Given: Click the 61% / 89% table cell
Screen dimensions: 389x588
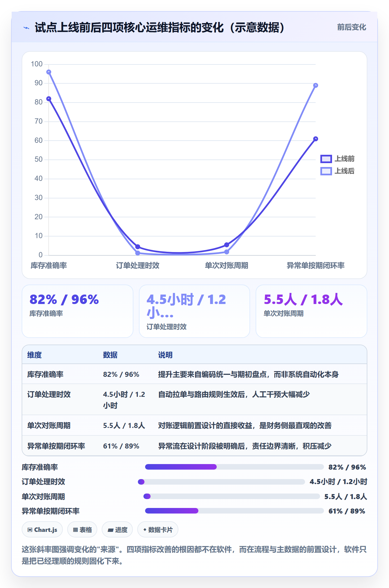Looking at the screenshot, I should click(x=121, y=446).
